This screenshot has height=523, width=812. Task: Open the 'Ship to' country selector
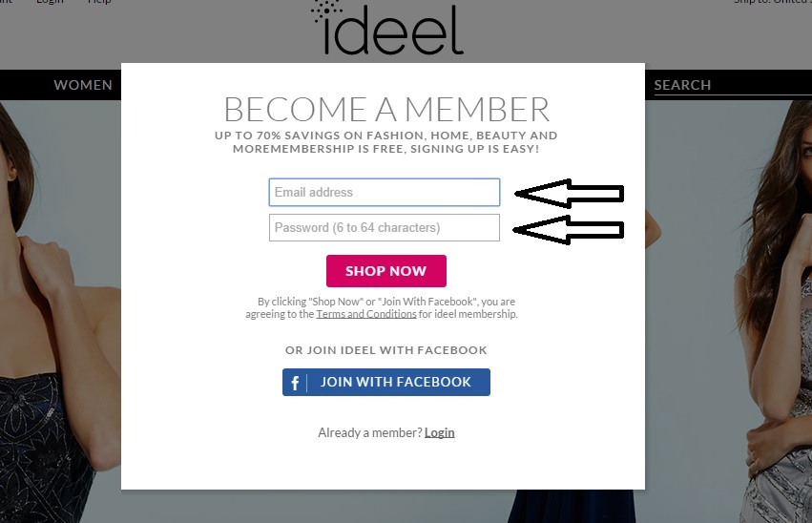pyautogui.click(x=771, y=2)
